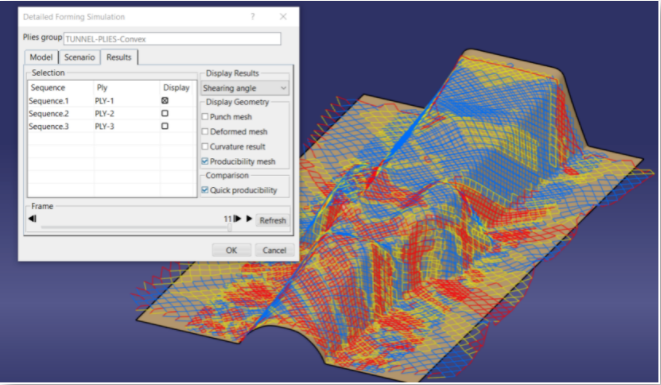Viewport: 661px width, 385px height.
Task: Open the Shearing angle dropdown
Action: tap(245, 88)
